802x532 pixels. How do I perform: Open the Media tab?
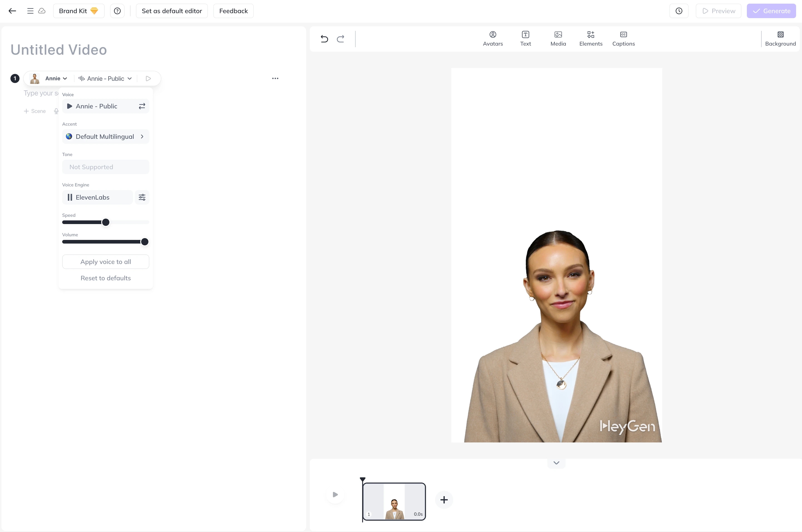click(x=558, y=38)
